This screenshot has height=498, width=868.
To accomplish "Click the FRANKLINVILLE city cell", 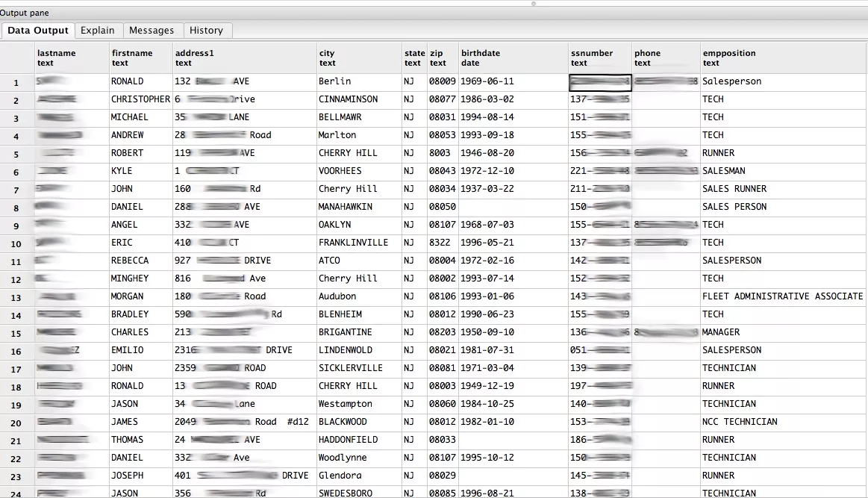I will tap(359, 243).
